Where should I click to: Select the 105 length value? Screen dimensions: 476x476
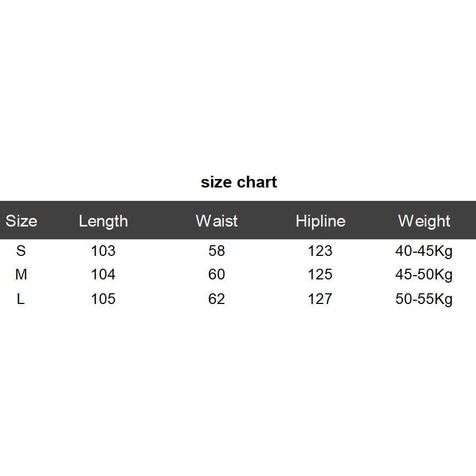point(103,299)
